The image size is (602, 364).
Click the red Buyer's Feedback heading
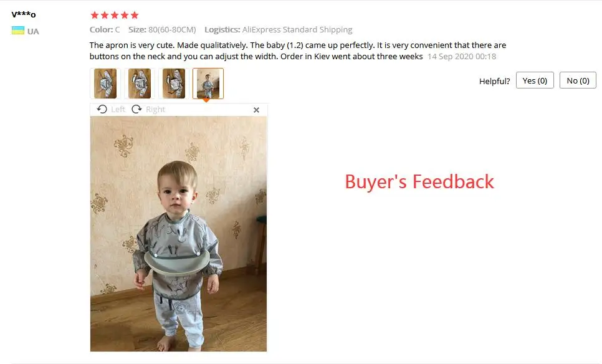tap(419, 181)
